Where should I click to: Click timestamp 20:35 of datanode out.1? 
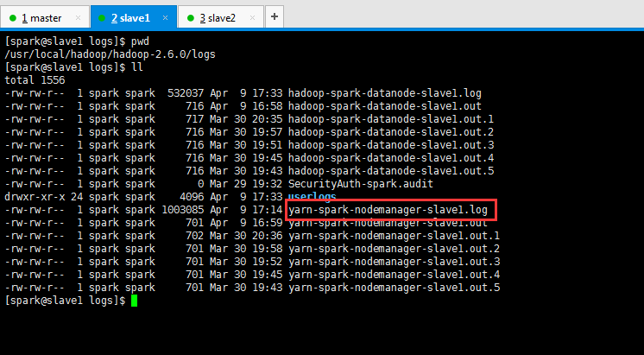click(x=268, y=119)
